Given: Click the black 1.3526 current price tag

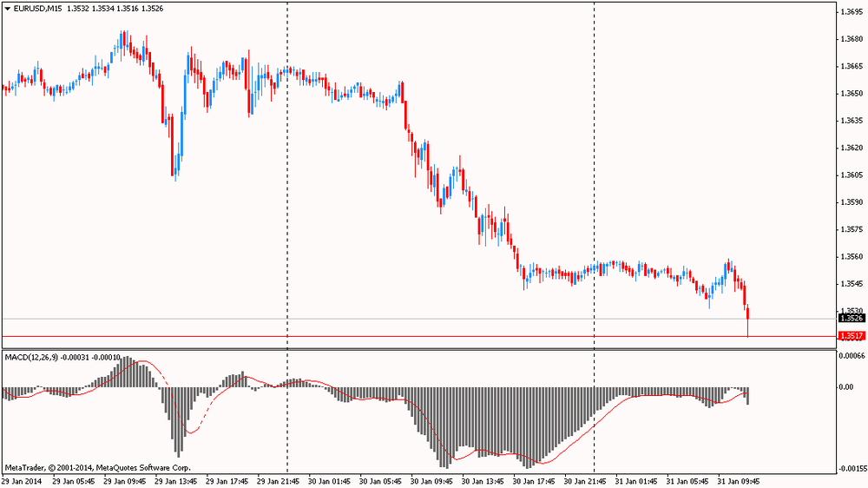Looking at the screenshot, I should [851, 319].
